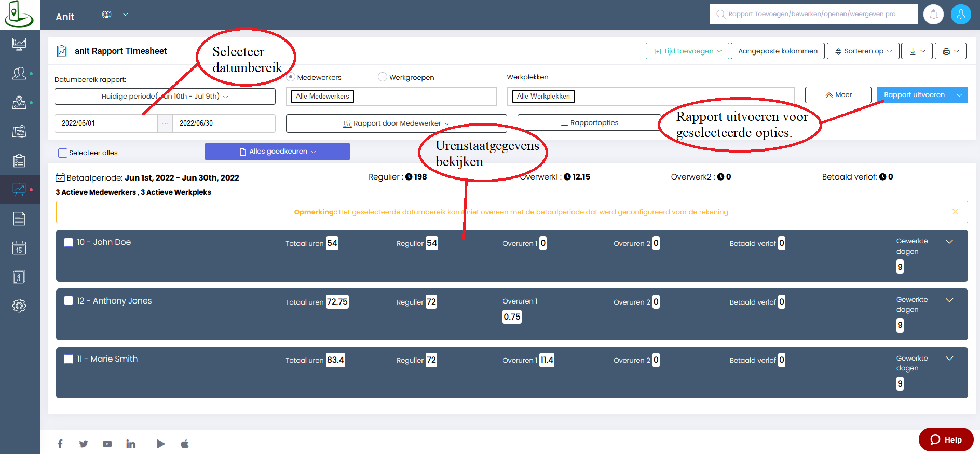Expand the Marie Smith row chevron
This screenshot has height=454, width=980.
coord(949,359)
